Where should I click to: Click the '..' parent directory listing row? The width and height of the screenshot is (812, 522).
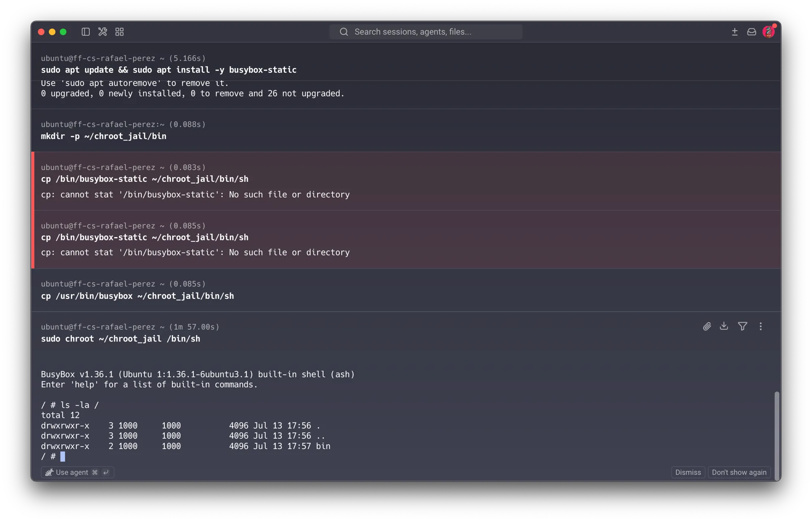(183, 436)
